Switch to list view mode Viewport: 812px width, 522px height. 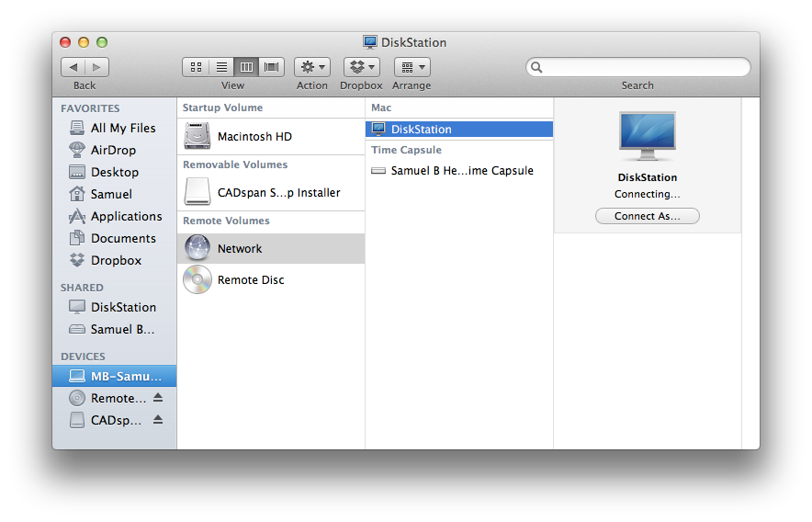pyautogui.click(x=221, y=67)
